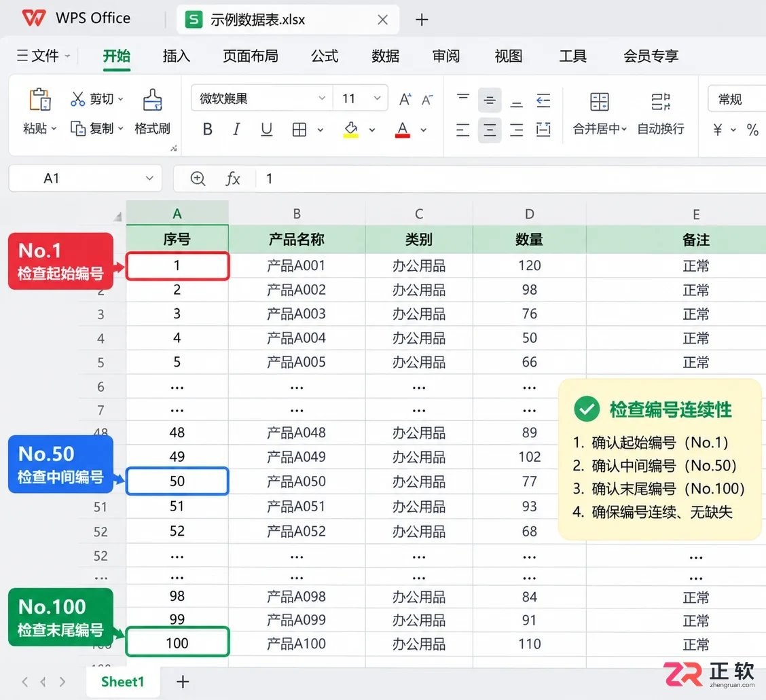The width and height of the screenshot is (766, 700).
Task: Open the font size 11 dropdown
Action: pyautogui.click(x=377, y=98)
